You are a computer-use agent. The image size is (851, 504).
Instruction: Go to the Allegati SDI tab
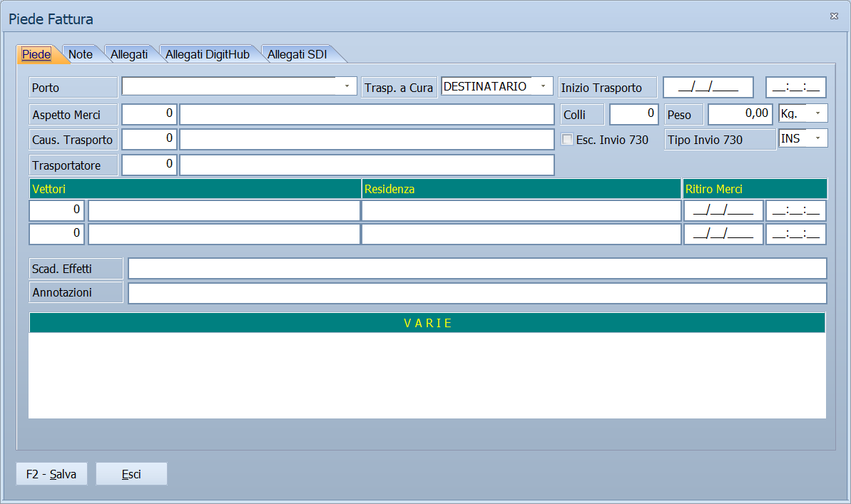297,54
